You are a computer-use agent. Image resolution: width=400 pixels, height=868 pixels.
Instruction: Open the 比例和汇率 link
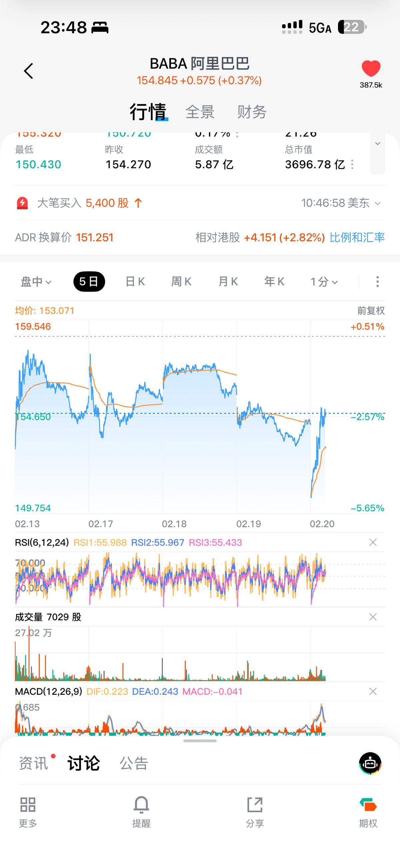coord(357,238)
